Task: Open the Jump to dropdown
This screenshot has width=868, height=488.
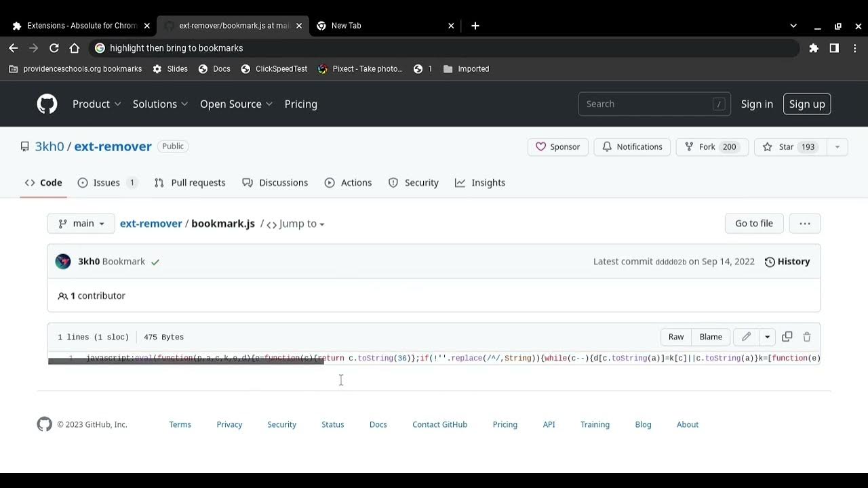Action: coord(296,224)
